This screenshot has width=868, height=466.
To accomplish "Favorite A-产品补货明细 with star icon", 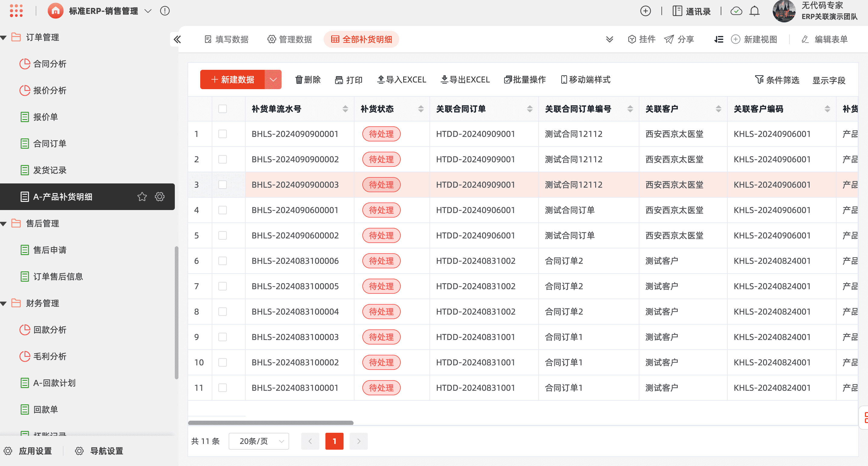I will [x=142, y=197].
